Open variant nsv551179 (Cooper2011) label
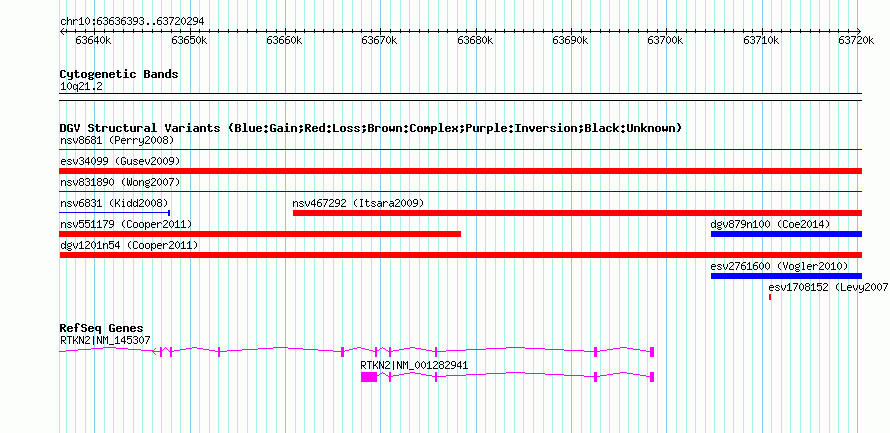Screen dimensions: 890x433 point(126,224)
